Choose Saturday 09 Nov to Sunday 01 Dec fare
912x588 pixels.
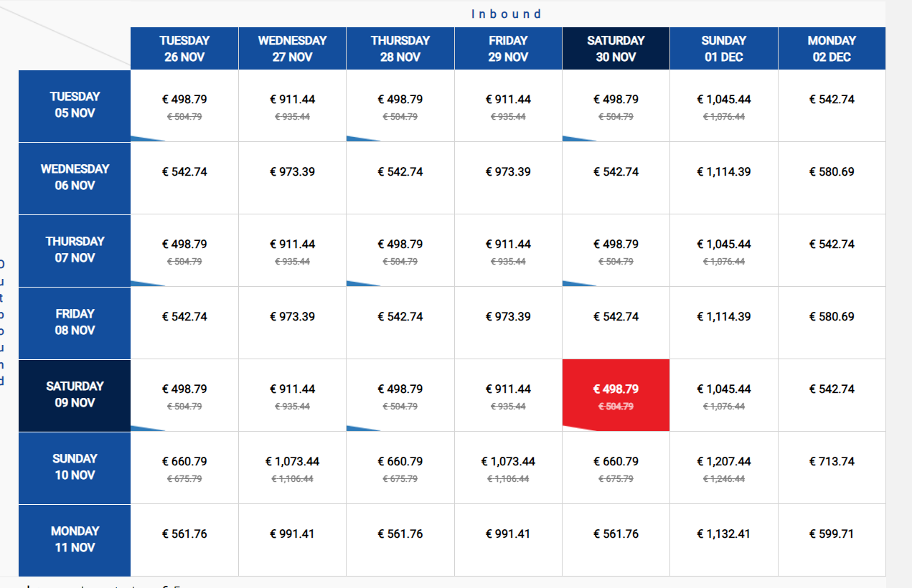pyautogui.click(x=724, y=395)
